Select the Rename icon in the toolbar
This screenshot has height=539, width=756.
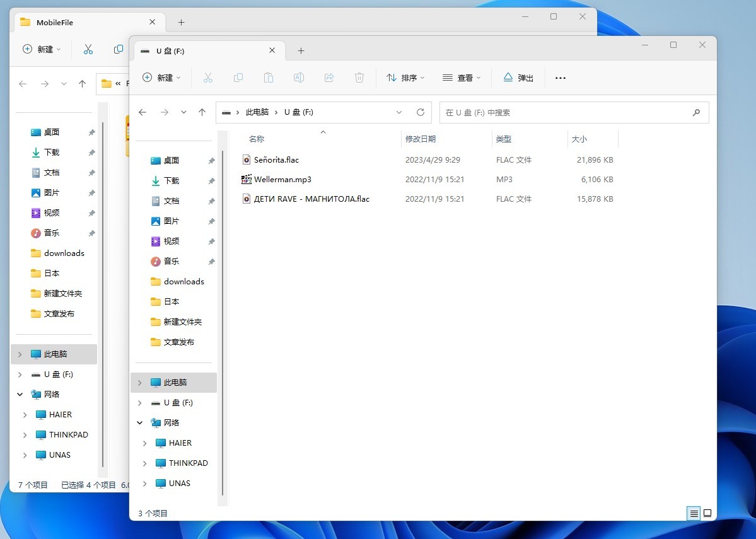pyautogui.click(x=299, y=78)
